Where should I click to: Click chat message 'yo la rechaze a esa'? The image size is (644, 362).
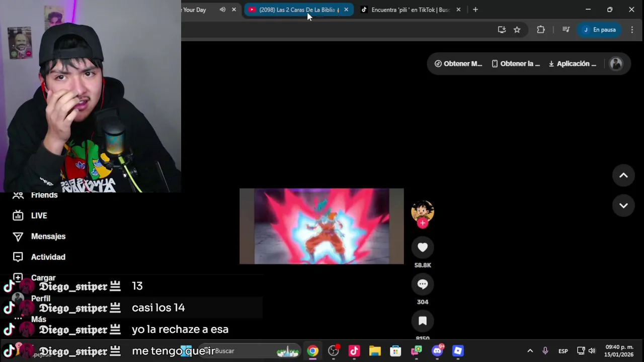(x=180, y=329)
